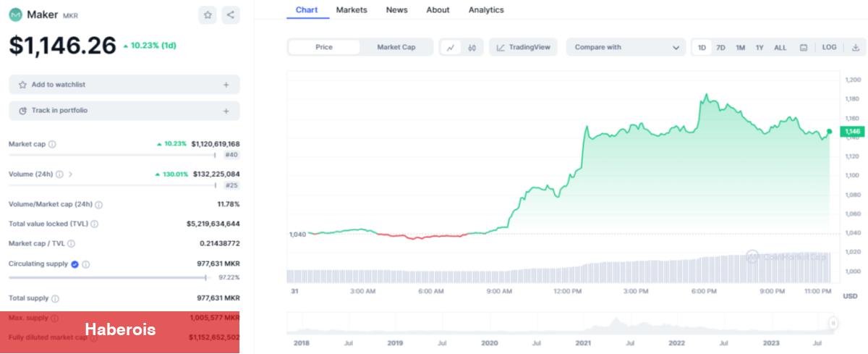Click Add to watchlist button

(124, 85)
